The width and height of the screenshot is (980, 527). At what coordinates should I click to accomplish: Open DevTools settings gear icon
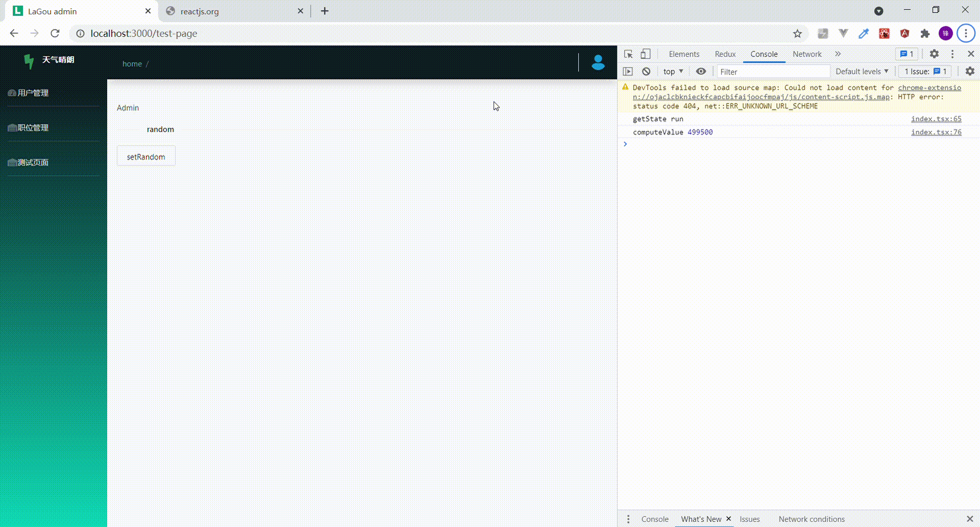934,54
